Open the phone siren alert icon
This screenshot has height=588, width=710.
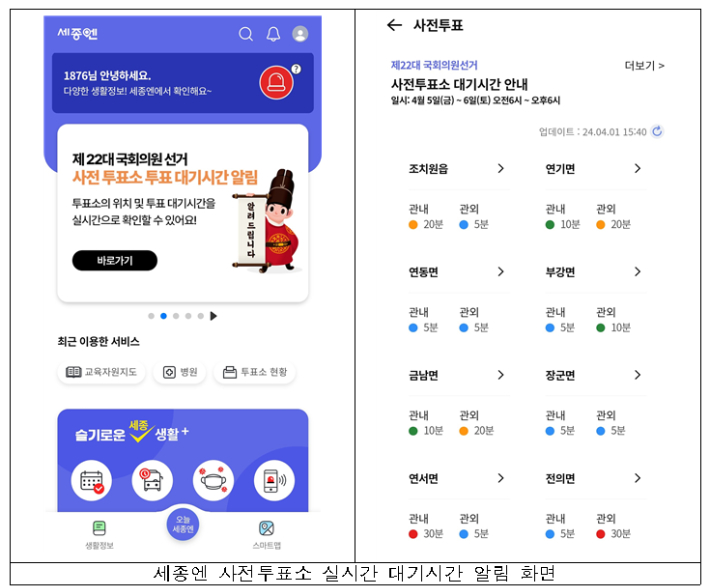pos(274,481)
